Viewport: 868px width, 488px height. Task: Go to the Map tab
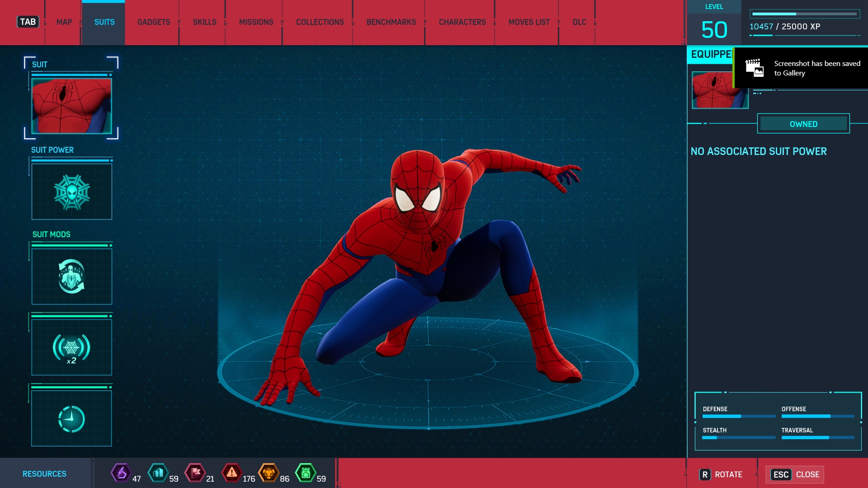64,22
